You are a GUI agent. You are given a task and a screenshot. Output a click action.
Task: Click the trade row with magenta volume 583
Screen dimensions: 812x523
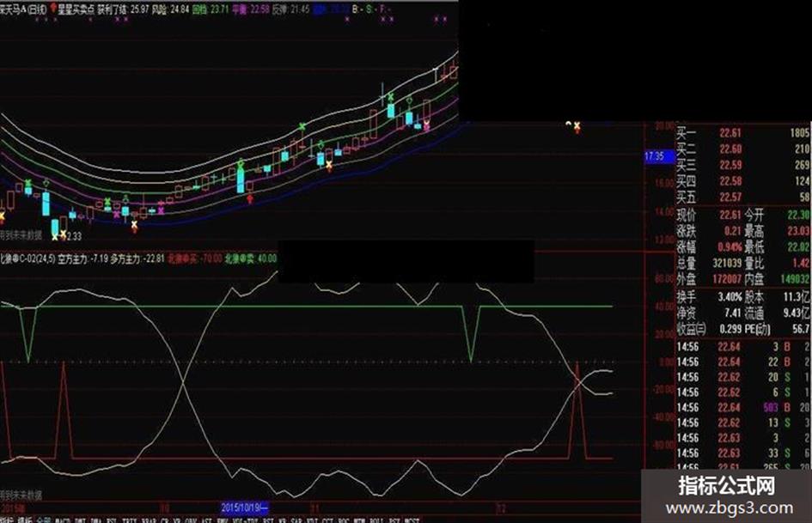(744, 408)
